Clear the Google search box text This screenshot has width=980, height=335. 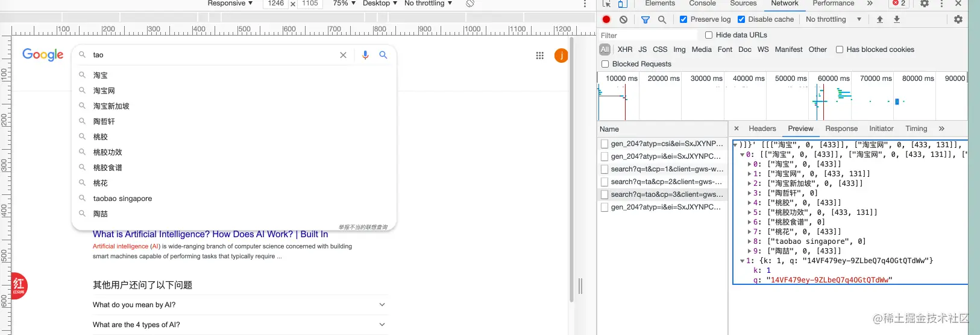[343, 55]
